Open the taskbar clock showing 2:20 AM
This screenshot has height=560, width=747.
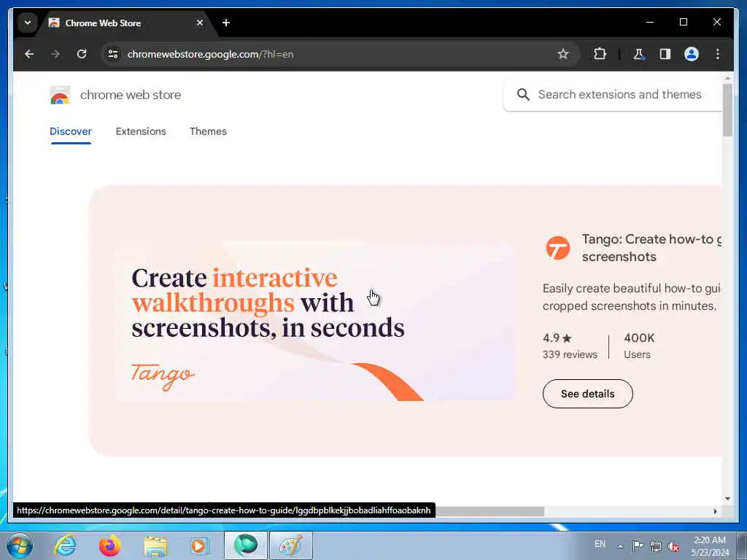click(710, 546)
